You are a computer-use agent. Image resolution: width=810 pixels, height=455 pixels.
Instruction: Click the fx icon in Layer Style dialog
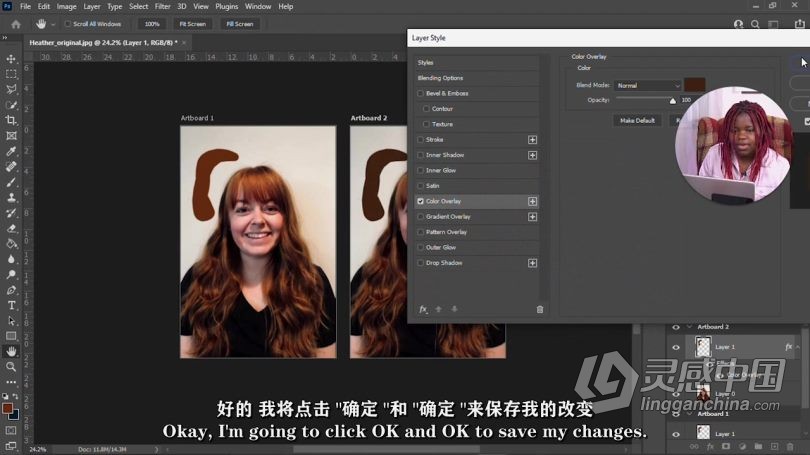tap(423, 309)
